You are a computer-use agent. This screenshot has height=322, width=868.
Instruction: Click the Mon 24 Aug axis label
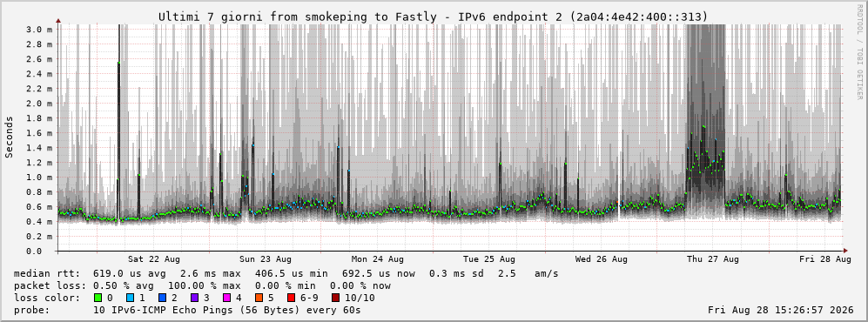378,259
